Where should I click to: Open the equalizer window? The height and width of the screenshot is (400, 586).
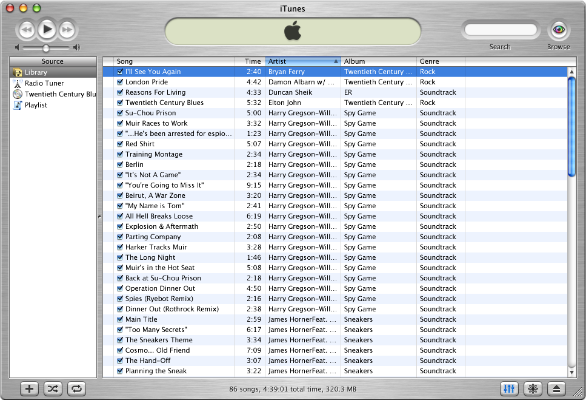click(x=509, y=389)
